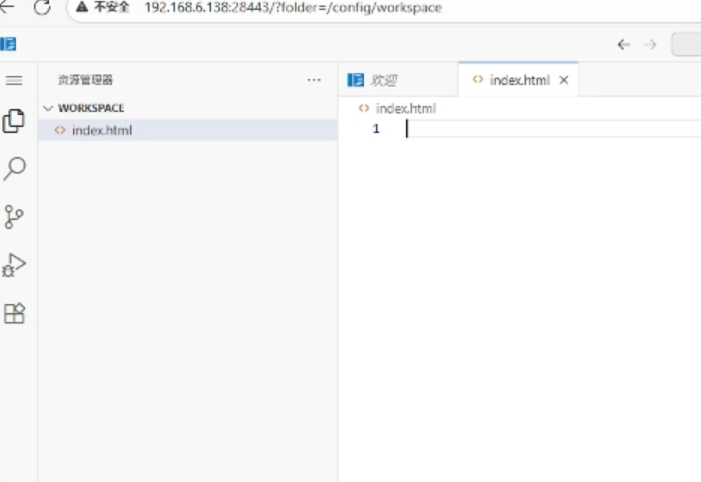Reload the page with browser refresh button
The height and width of the screenshot is (482, 701).
click(42, 7)
